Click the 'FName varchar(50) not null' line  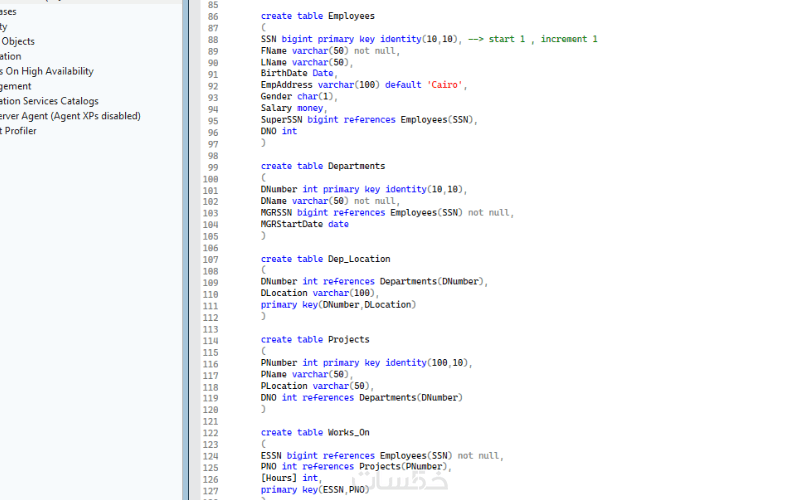330,51
